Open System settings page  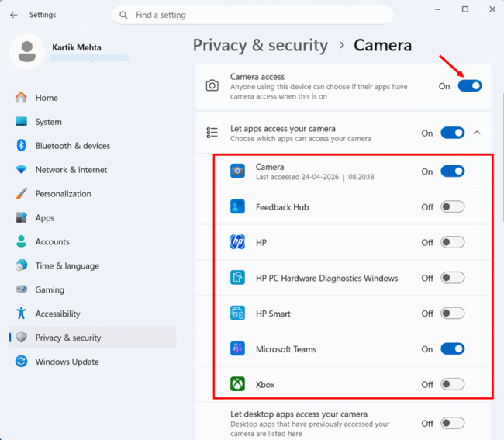click(92, 122)
